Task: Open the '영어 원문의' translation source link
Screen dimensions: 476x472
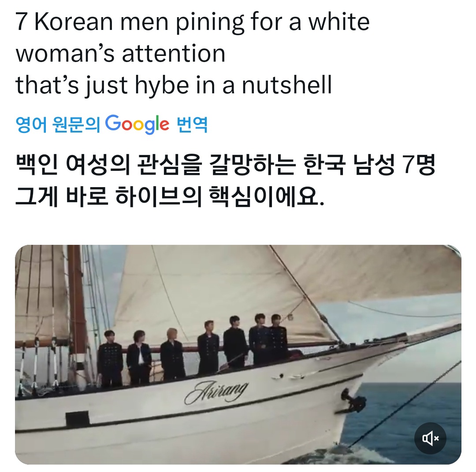Action: point(57,124)
